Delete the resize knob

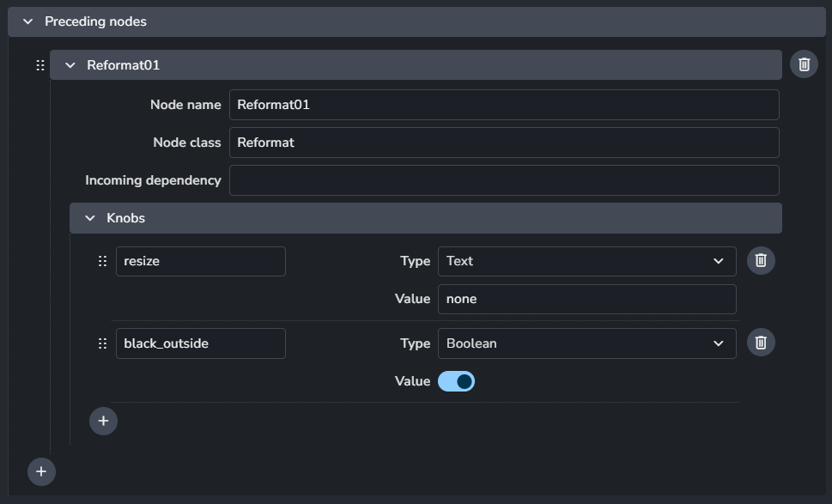click(x=761, y=261)
